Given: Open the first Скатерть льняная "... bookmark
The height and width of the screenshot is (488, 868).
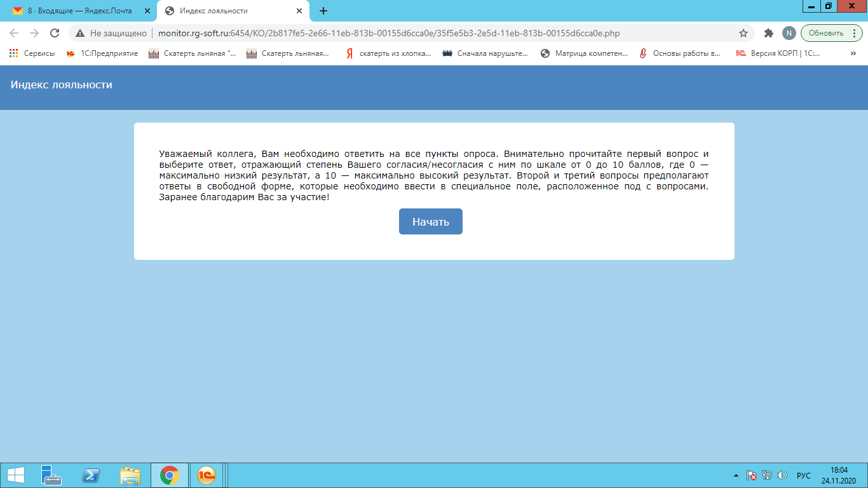Looking at the screenshot, I should tap(193, 53).
